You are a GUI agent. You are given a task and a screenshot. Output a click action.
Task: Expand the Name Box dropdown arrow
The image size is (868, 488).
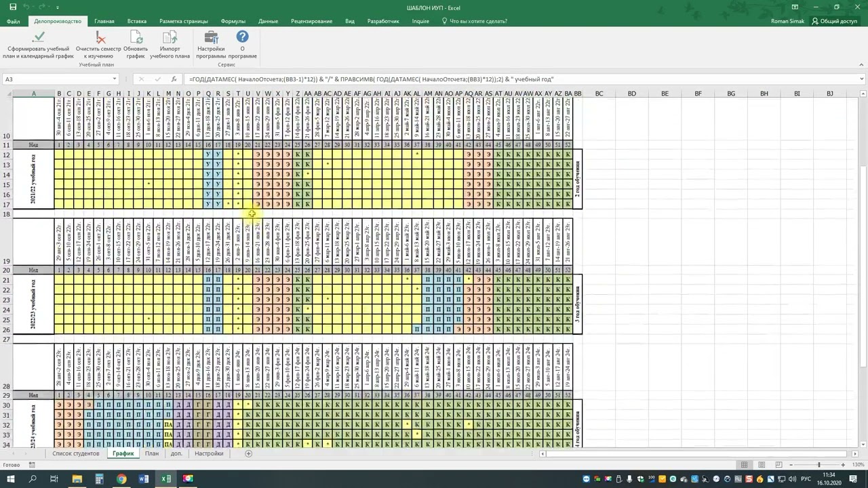pos(114,79)
